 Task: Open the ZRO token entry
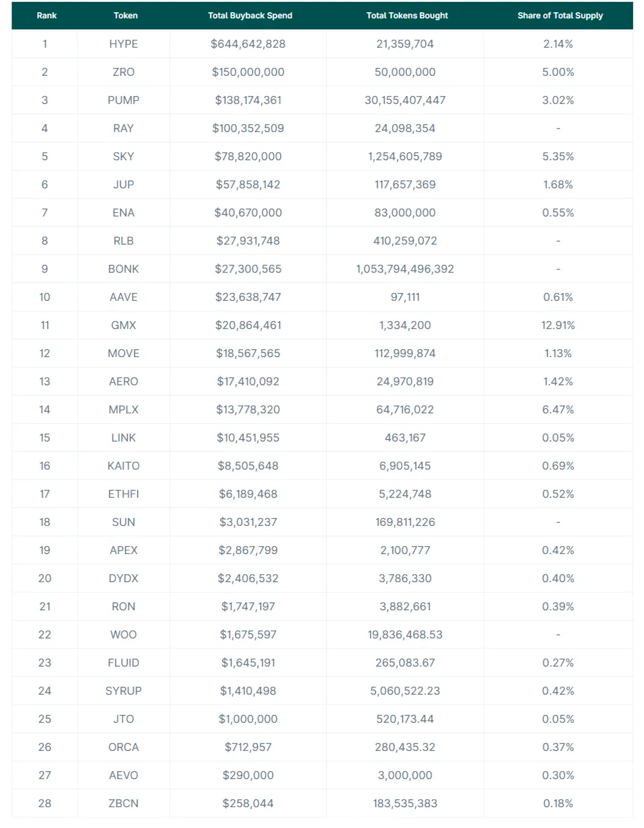pos(124,72)
